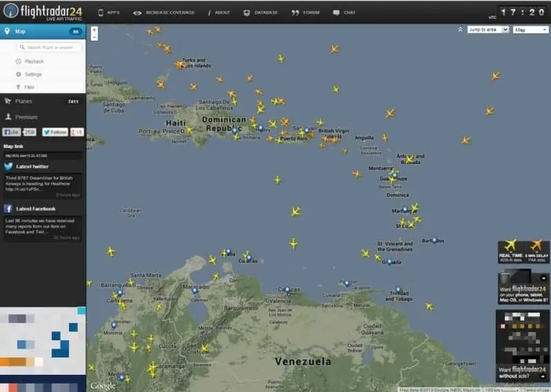Click the map zoom in plus button
This screenshot has width=551, height=392.
point(94,30)
